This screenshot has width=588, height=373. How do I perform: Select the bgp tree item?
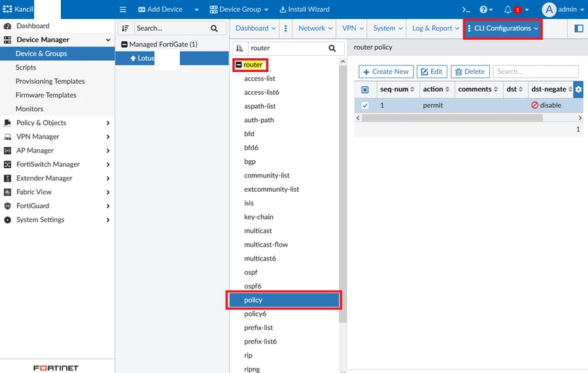[x=250, y=162]
